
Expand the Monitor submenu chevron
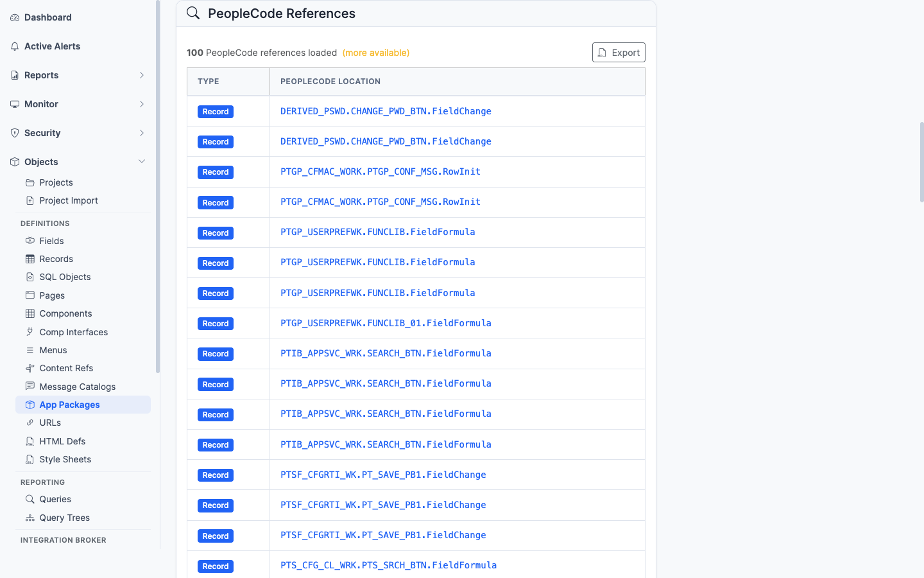(x=142, y=104)
